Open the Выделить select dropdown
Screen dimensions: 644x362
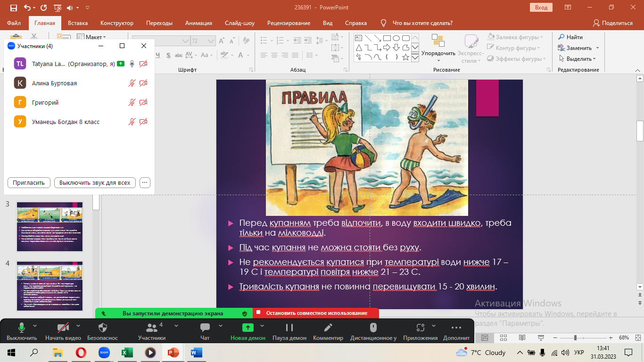click(x=578, y=59)
